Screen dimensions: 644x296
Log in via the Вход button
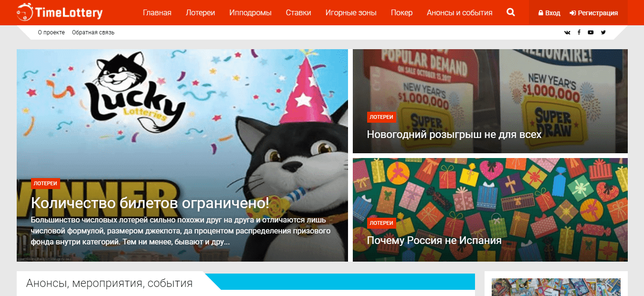(x=549, y=13)
